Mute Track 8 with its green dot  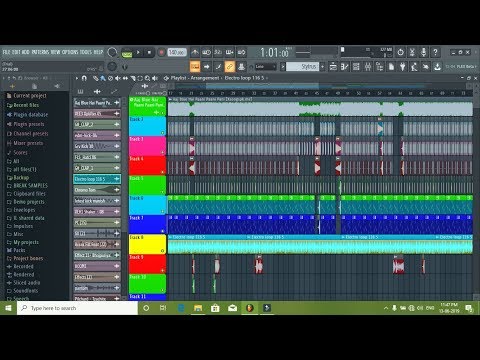(163, 251)
